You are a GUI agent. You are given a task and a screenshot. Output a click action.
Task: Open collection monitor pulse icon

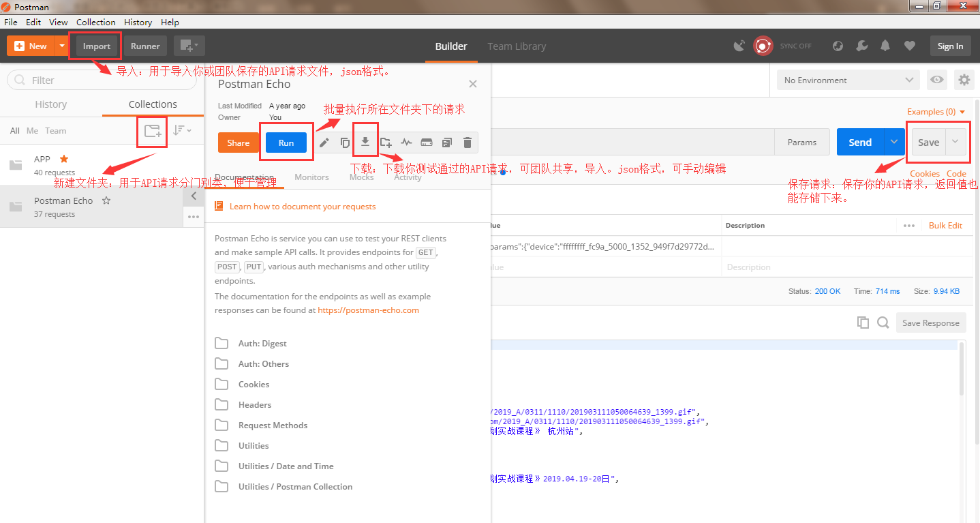[x=406, y=142]
